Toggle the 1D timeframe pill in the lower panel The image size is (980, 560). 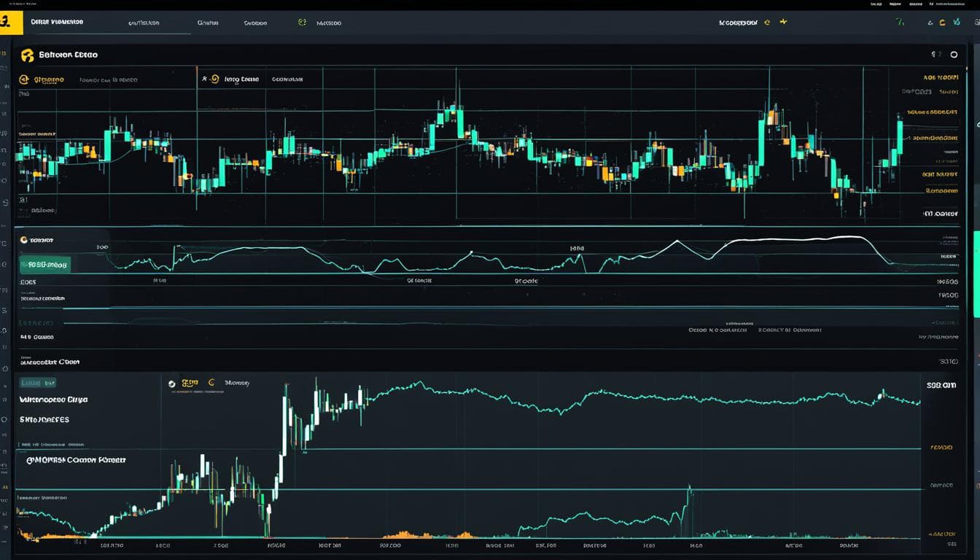[38, 381]
